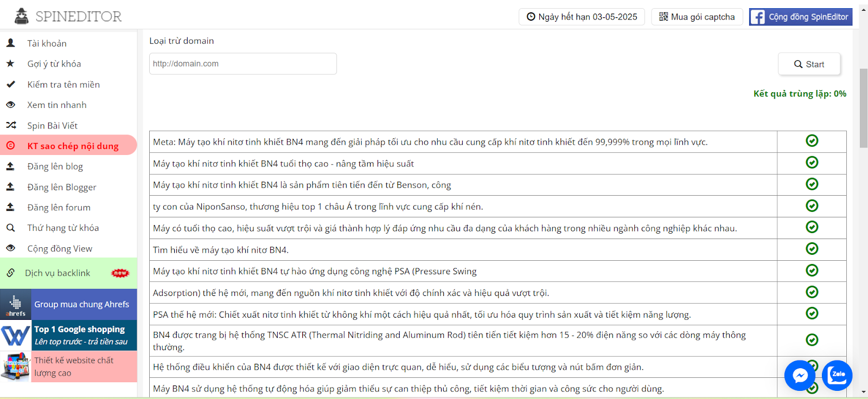This screenshot has width=868, height=399.
Task: Click the Ahrefs group thumbnail icon
Action: [16, 305]
